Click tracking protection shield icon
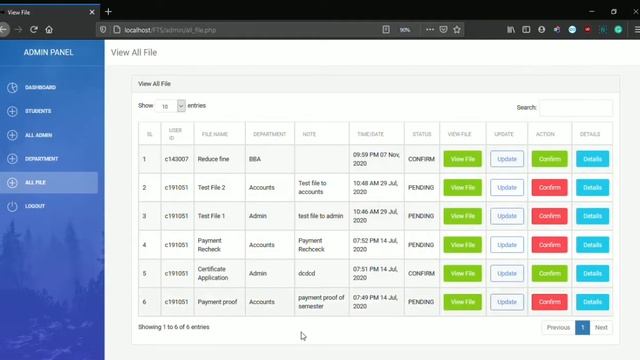The height and width of the screenshot is (360, 640). (x=103, y=29)
